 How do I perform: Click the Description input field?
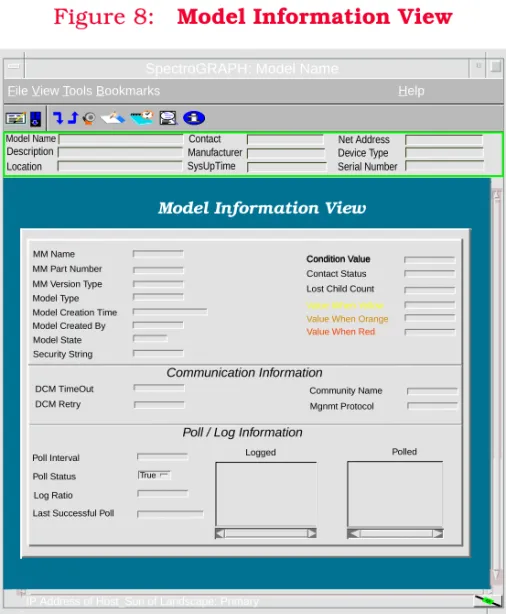[x=120, y=152]
